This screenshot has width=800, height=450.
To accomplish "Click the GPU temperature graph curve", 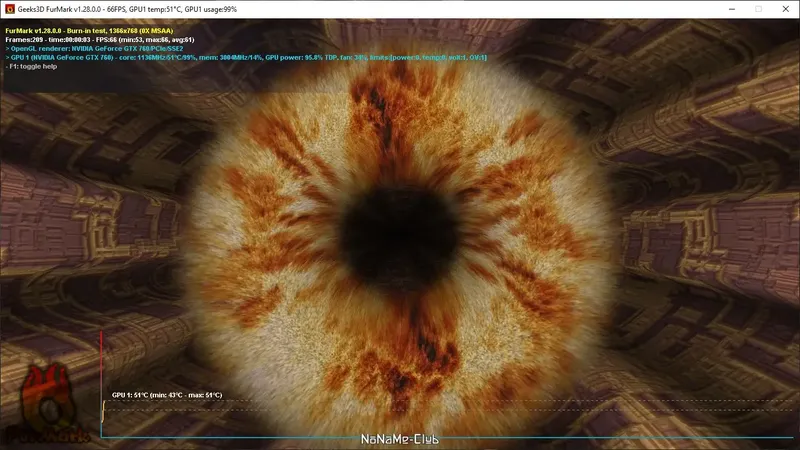I will 103,411.
